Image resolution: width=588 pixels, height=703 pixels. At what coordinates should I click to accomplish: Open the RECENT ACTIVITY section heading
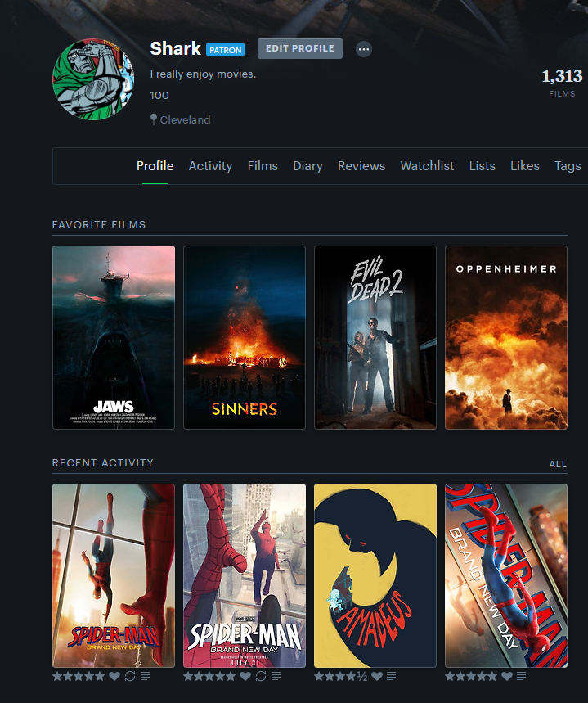point(102,462)
